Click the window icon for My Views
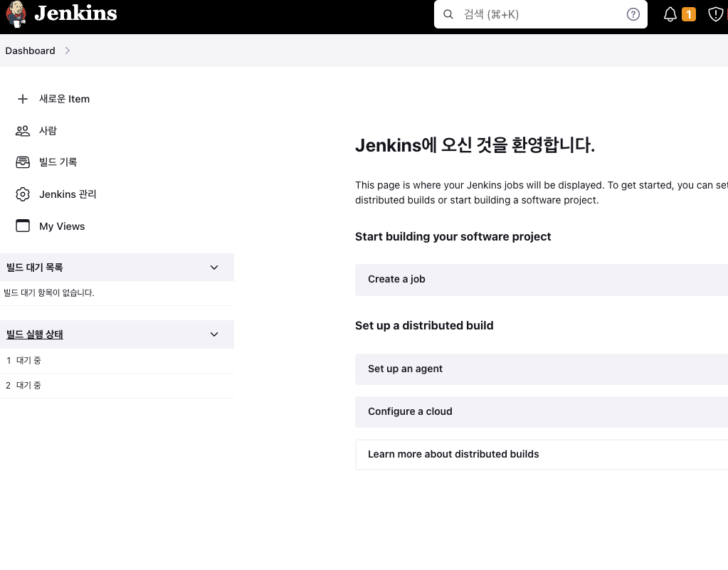 click(23, 226)
